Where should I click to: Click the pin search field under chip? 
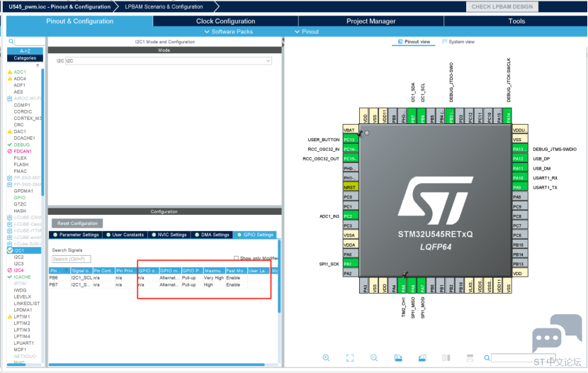coord(523,358)
